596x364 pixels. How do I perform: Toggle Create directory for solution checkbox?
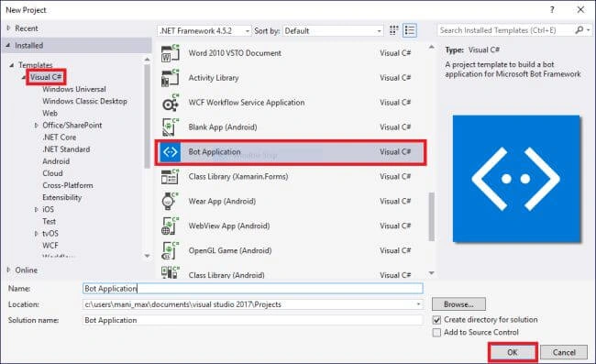(436, 320)
